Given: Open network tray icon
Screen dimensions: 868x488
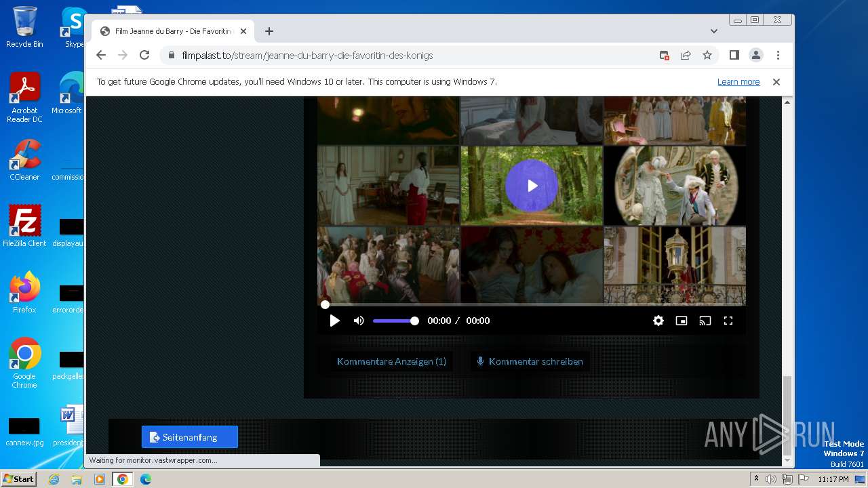Looking at the screenshot, I should click(x=787, y=479).
